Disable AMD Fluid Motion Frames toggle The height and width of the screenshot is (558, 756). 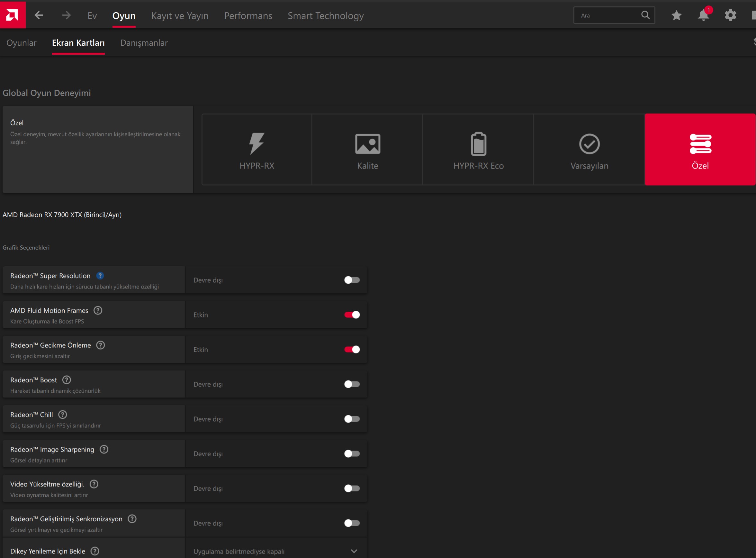[352, 315]
